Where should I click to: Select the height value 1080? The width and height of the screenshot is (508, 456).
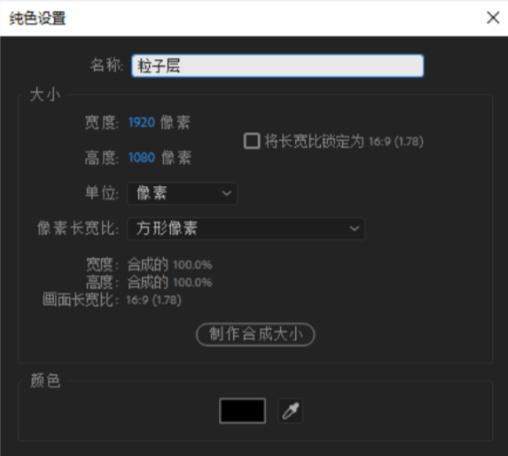(x=142, y=157)
